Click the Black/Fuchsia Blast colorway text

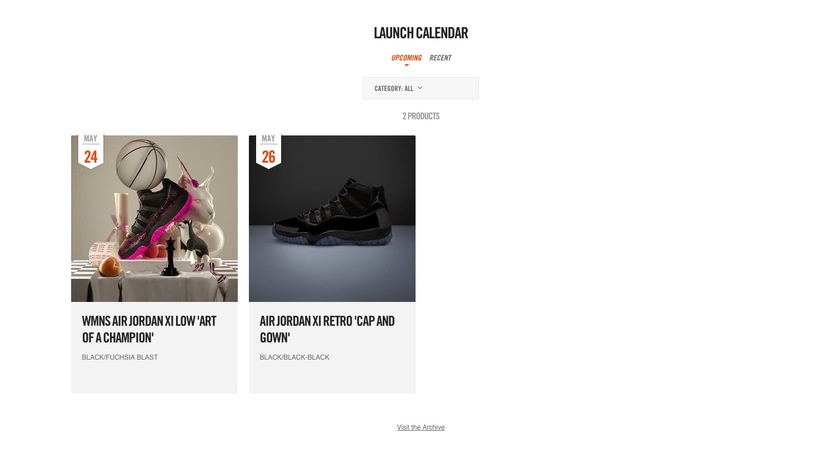[x=120, y=357]
